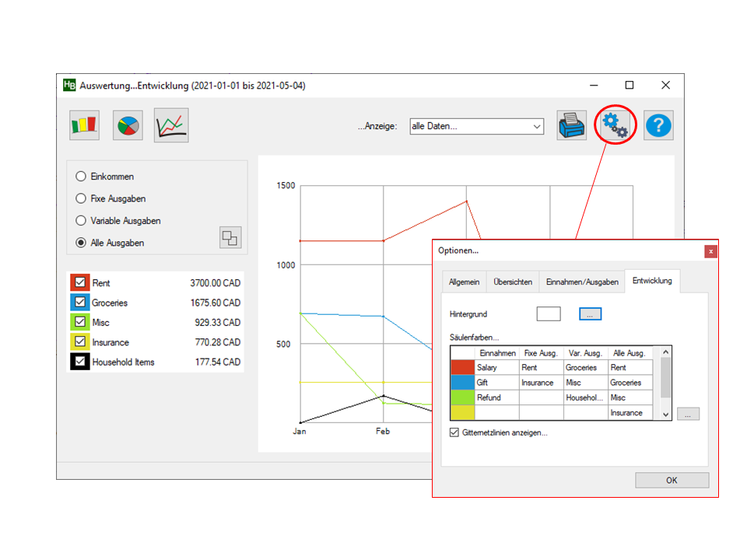Uncheck the Rent category checkbox

[80, 283]
